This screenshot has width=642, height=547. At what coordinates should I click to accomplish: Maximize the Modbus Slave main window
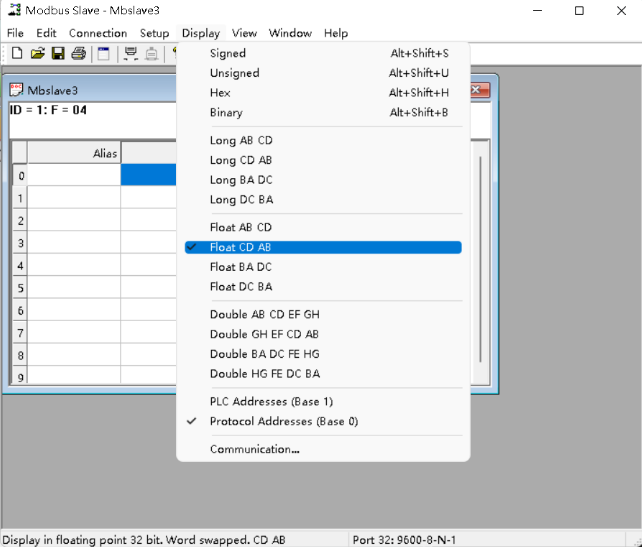(x=579, y=11)
